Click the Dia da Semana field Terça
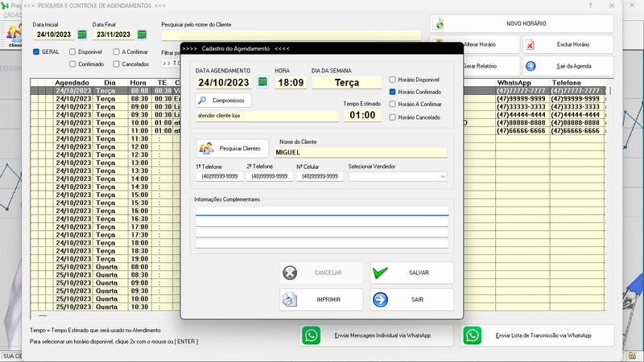 347,83
